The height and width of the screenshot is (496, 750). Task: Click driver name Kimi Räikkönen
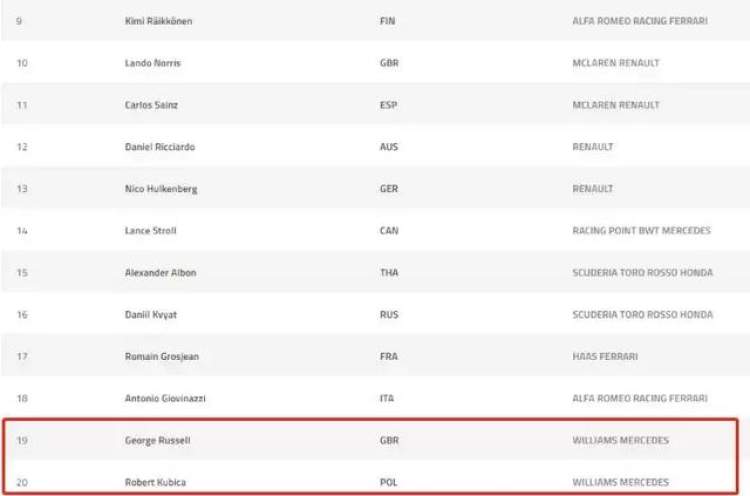158,21
